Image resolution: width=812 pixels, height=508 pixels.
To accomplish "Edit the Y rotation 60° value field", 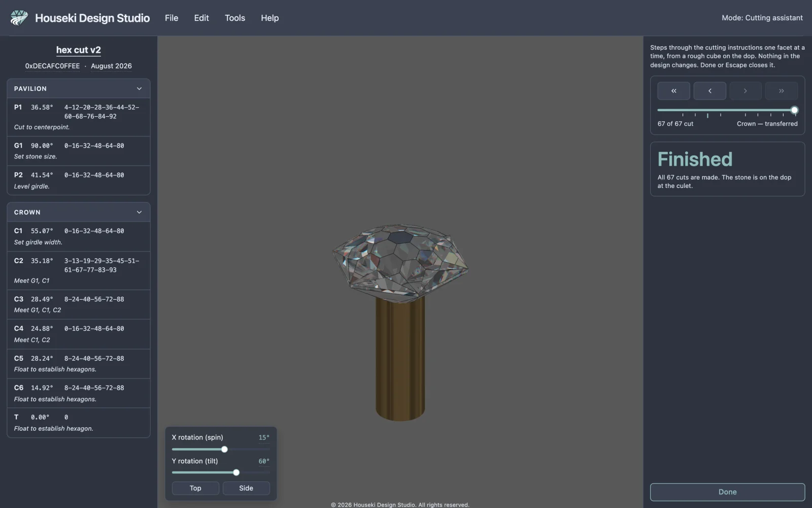I will pyautogui.click(x=264, y=461).
